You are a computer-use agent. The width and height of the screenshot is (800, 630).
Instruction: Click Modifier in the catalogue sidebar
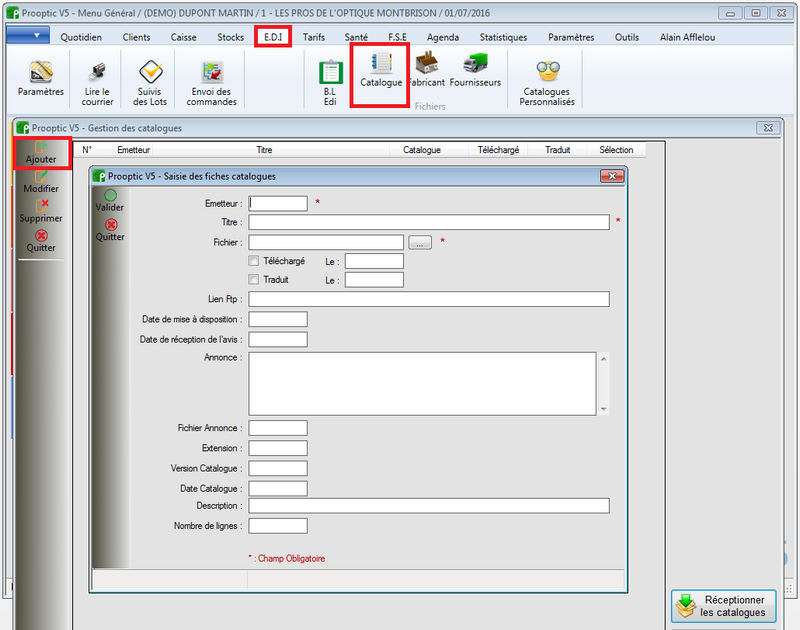point(41,182)
